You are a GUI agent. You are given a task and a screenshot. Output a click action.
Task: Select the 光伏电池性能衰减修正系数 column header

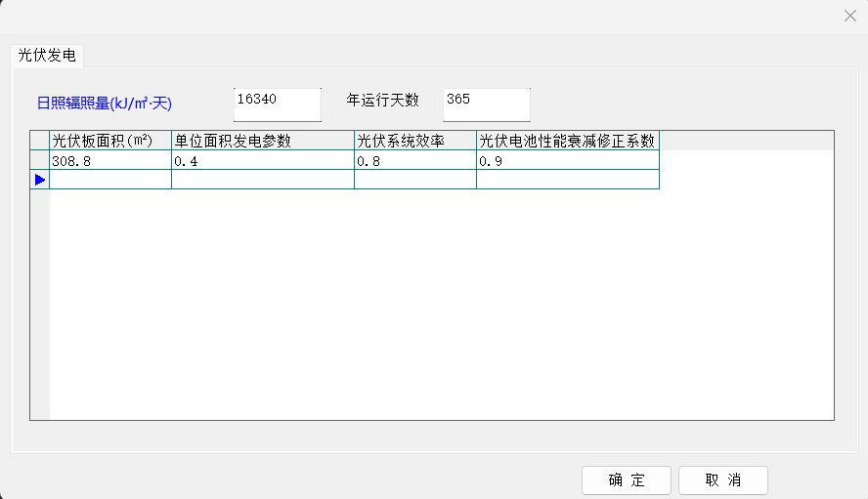(567, 141)
